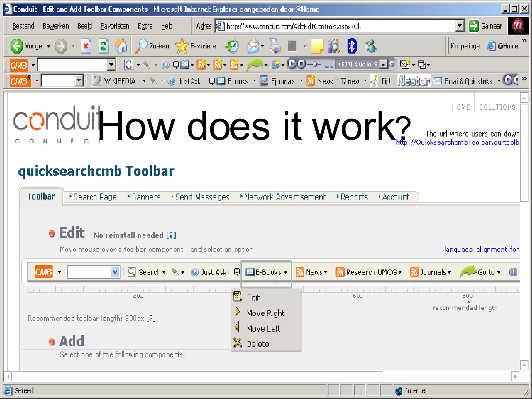Click the Stop page loading icon
The height and width of the screenshot is (399, 532).
86,46
